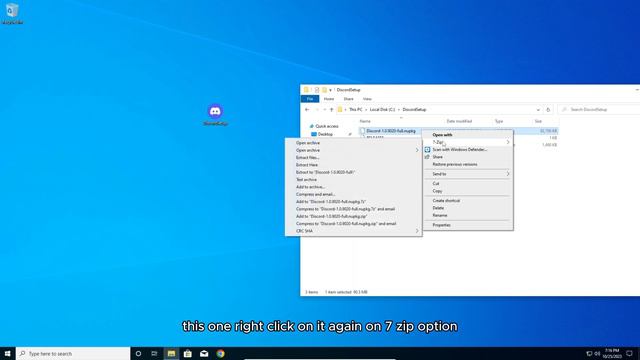Switch to the Home ribbon tab
This screenshot has height=360, width=640.
[329, 99]
